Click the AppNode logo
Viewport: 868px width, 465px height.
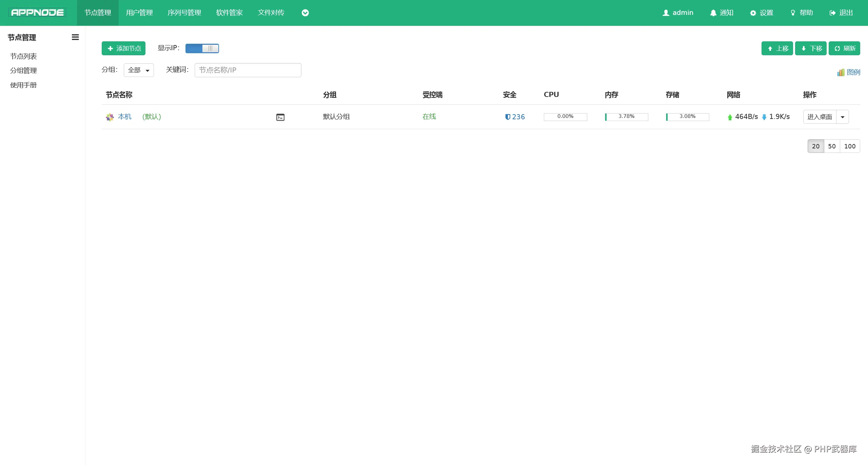(38, 13)
